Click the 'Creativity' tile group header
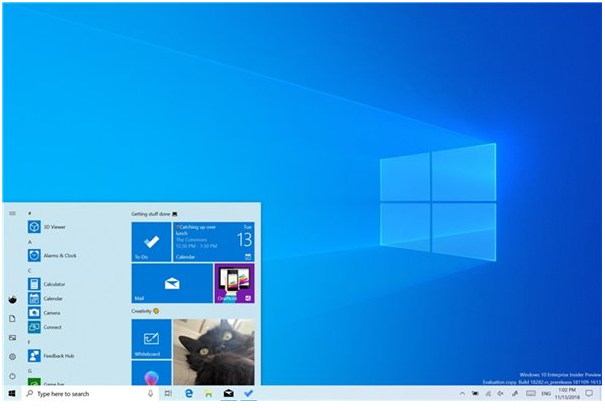605x410 pixels. (145, 311)
